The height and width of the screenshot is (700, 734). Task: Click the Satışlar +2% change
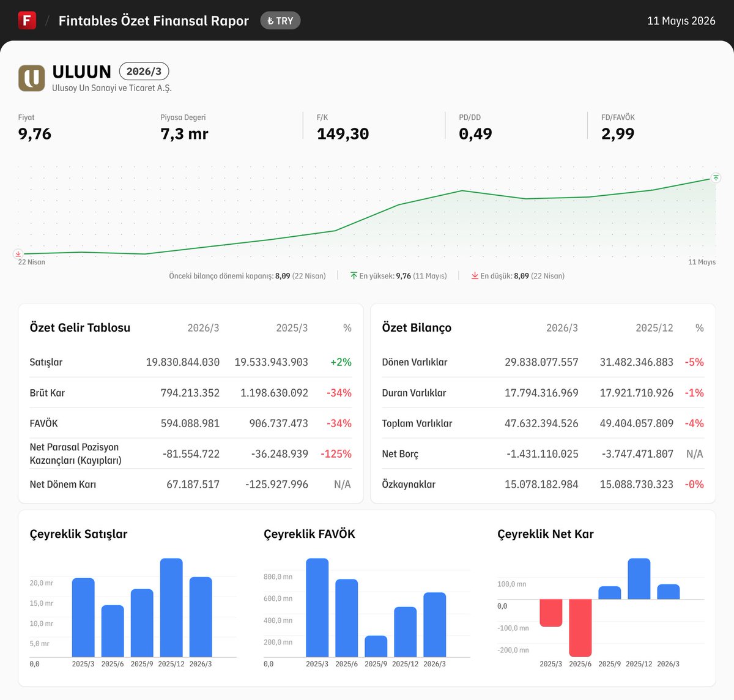(341, 362)
